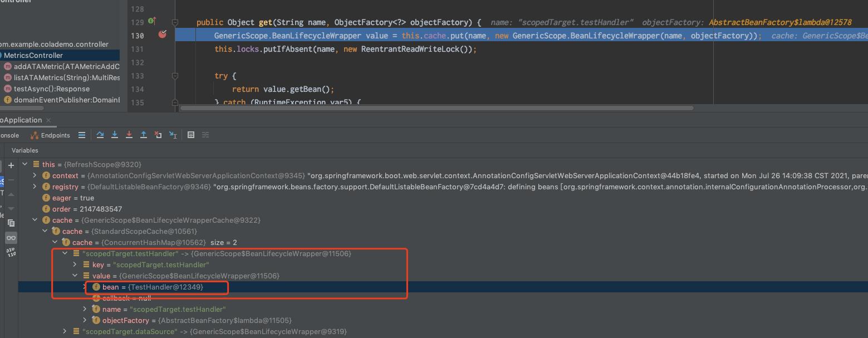Image resolution: width=868 pixels, height=338 pixels.
Task: Click the Remove Watch minus icon
Action: coord(11,179)
